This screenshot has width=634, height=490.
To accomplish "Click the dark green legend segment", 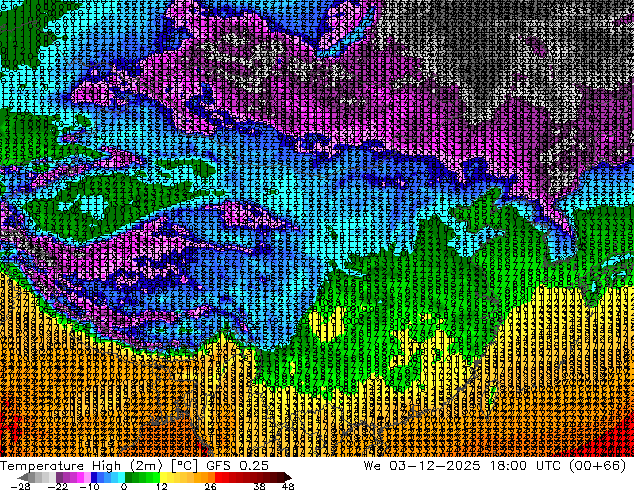I will pyautogui.click(x=129, y=477).
